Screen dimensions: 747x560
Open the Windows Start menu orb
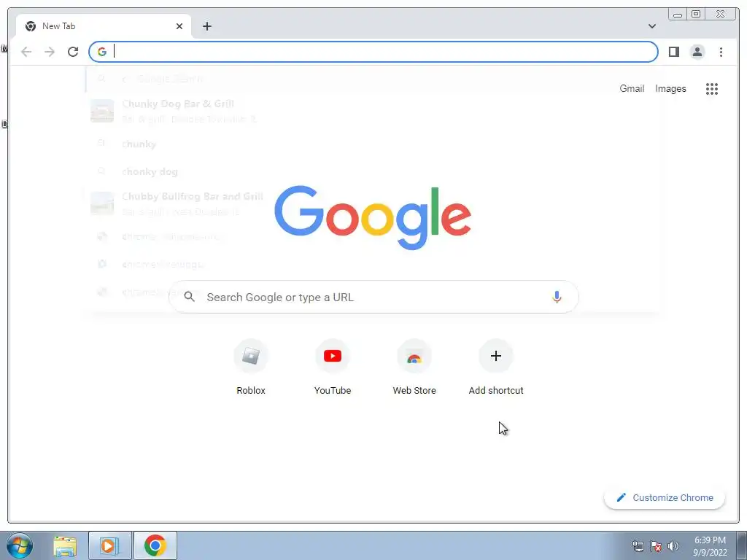pyautogui.click(x=20, y=545)
